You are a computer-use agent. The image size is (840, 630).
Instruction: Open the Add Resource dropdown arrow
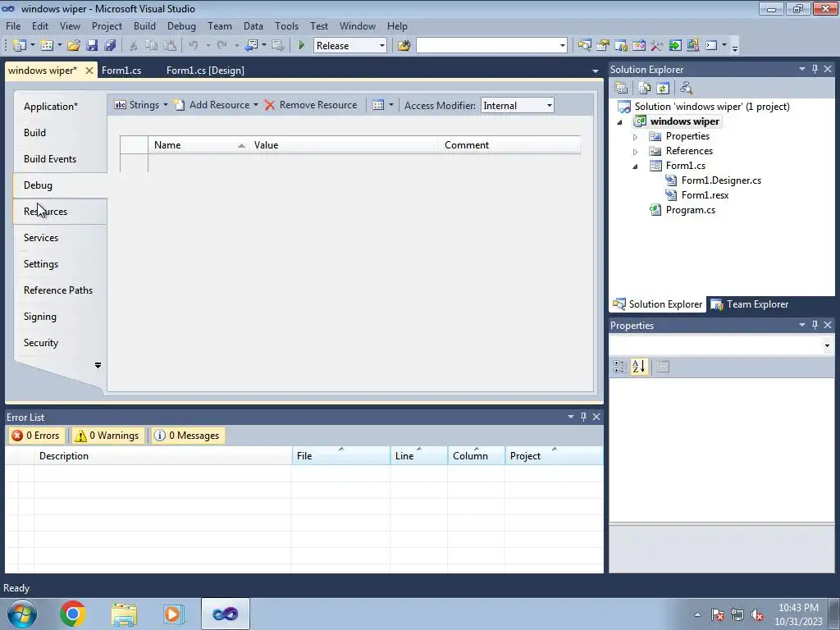[256, 105]
